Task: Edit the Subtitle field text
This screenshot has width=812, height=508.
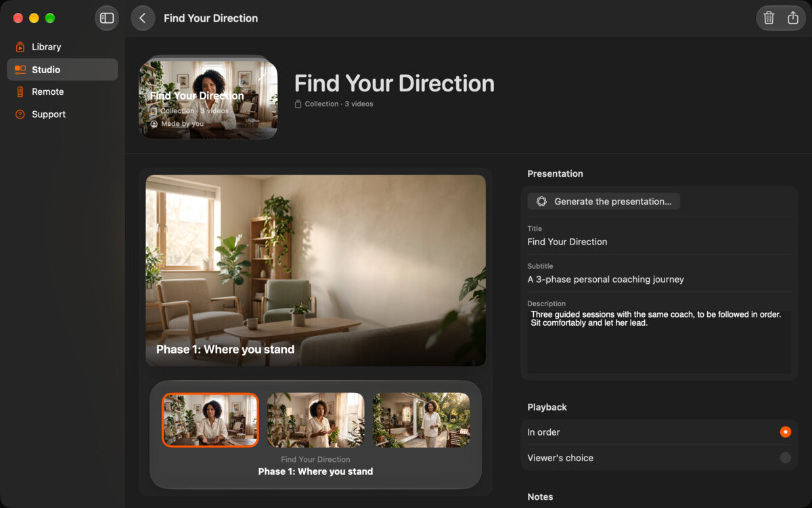Action: pyautogui.click(x=659, y=279)
